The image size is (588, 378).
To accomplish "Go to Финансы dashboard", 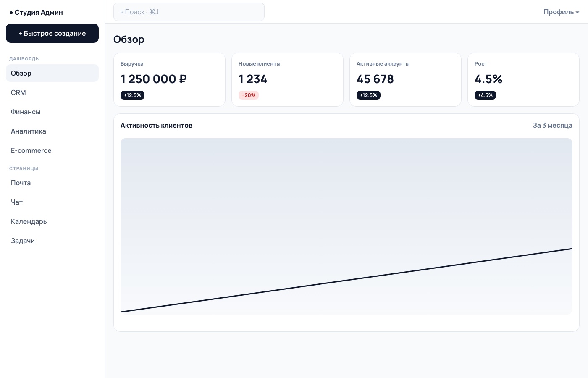I will click(52, 112).
